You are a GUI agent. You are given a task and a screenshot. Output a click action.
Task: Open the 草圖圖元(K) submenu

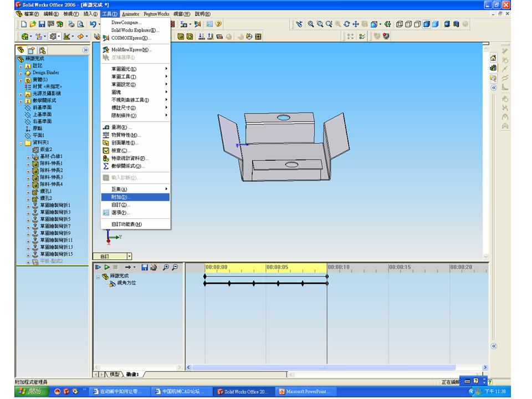135,69
